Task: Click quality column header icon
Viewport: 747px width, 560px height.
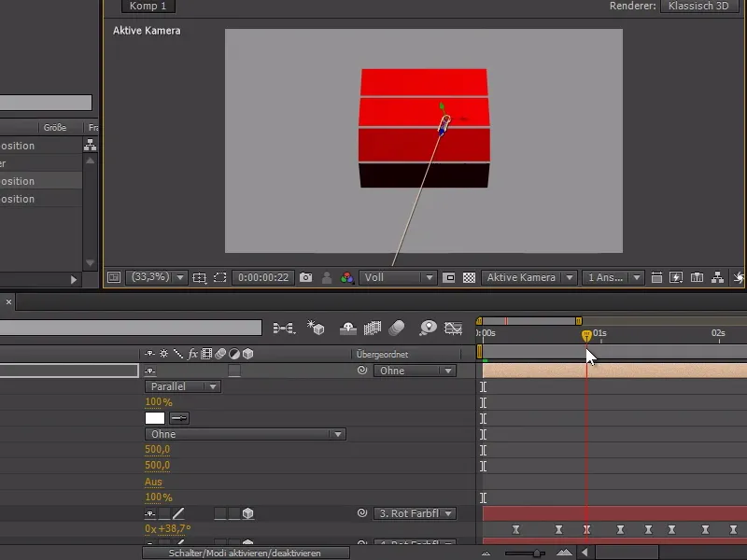Action: 177,354
